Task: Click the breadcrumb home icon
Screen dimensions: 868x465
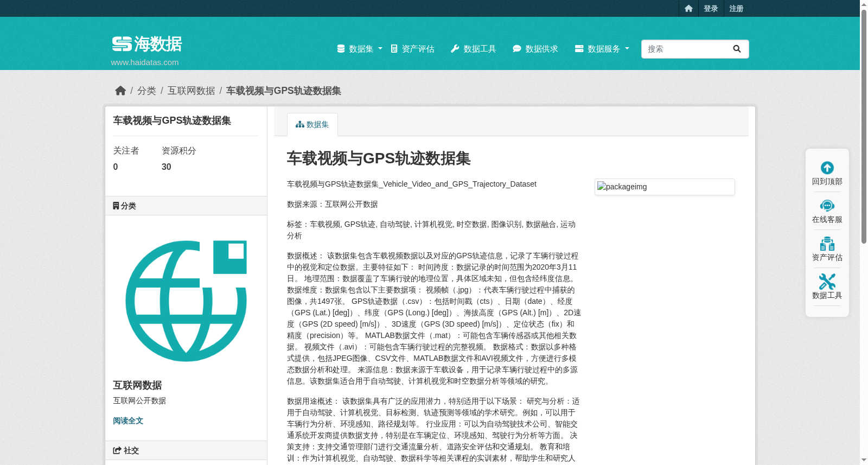Action: tap(120, 91)
